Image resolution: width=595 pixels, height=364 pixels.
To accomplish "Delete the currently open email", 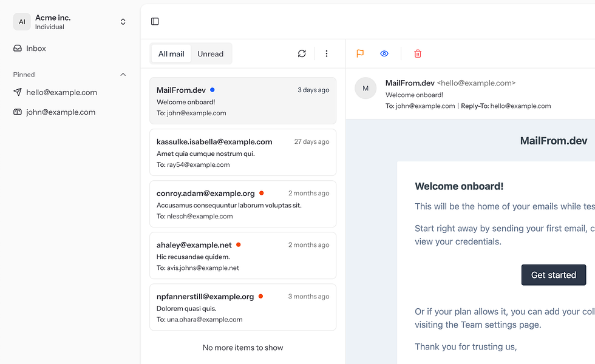I will click(x=417, y=53).
